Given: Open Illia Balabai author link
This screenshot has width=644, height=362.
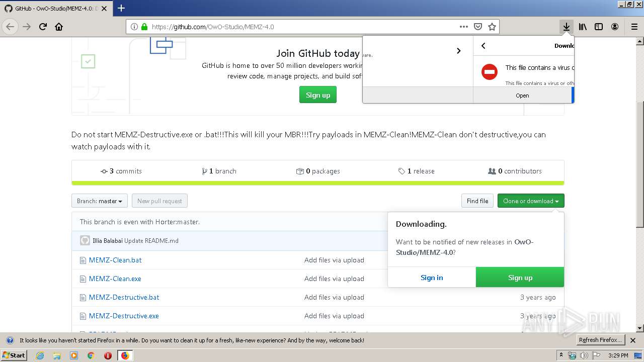Looking at the screenshot, I should (x=108, y=241).
